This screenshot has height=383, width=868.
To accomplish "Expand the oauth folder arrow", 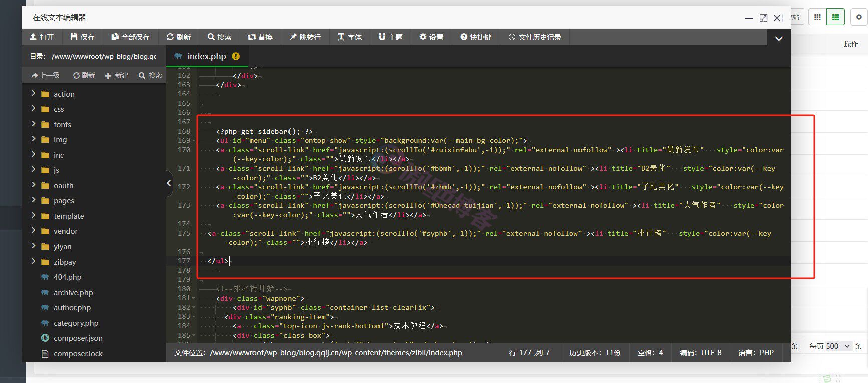I will 34,185.
